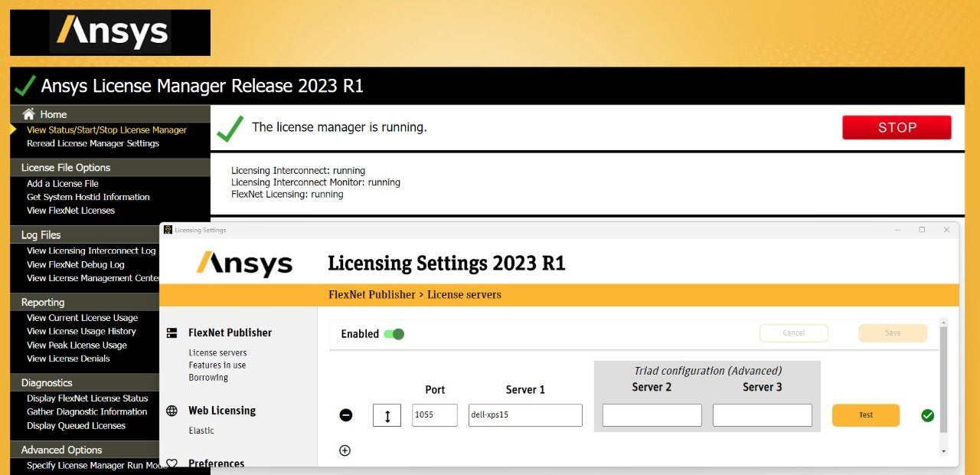Click the Ansys logo in Licensing Settings window

244,264
